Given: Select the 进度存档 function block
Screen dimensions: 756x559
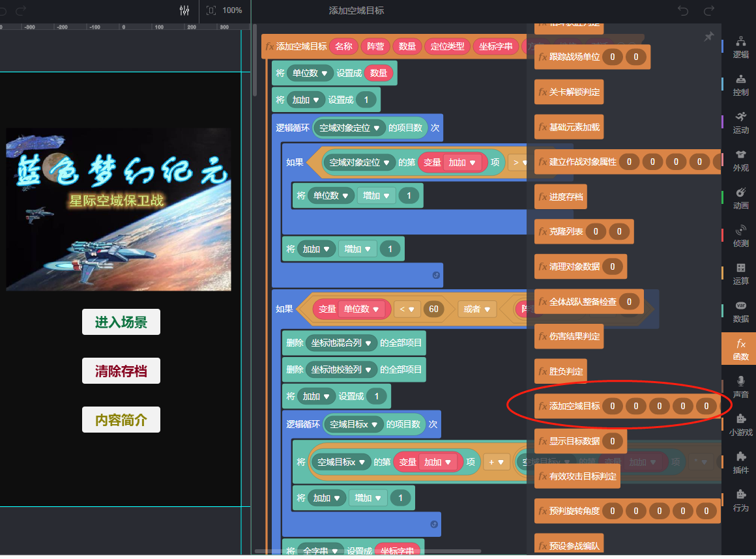Looking at the screenshot, I should pos(560,197).
